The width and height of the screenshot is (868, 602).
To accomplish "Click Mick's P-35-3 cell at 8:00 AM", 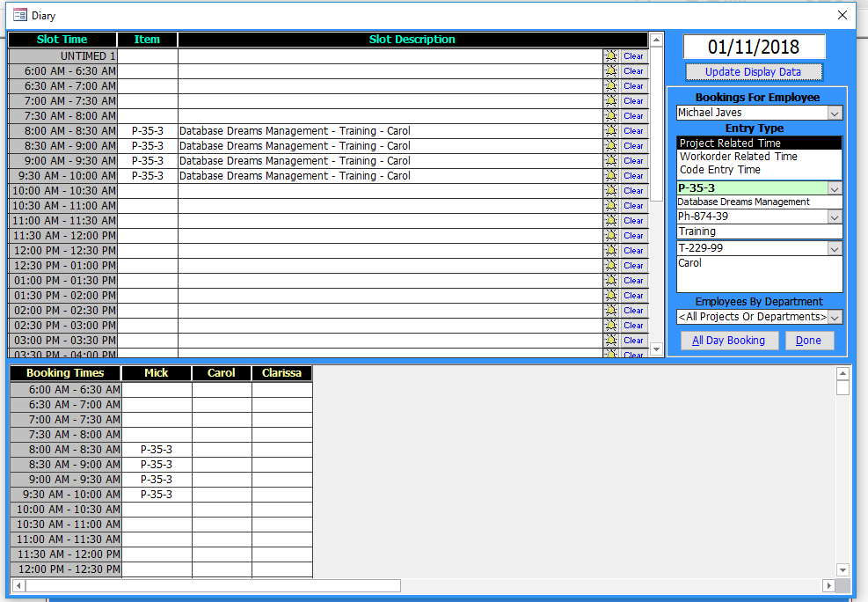I will click(x=157, y=449).
